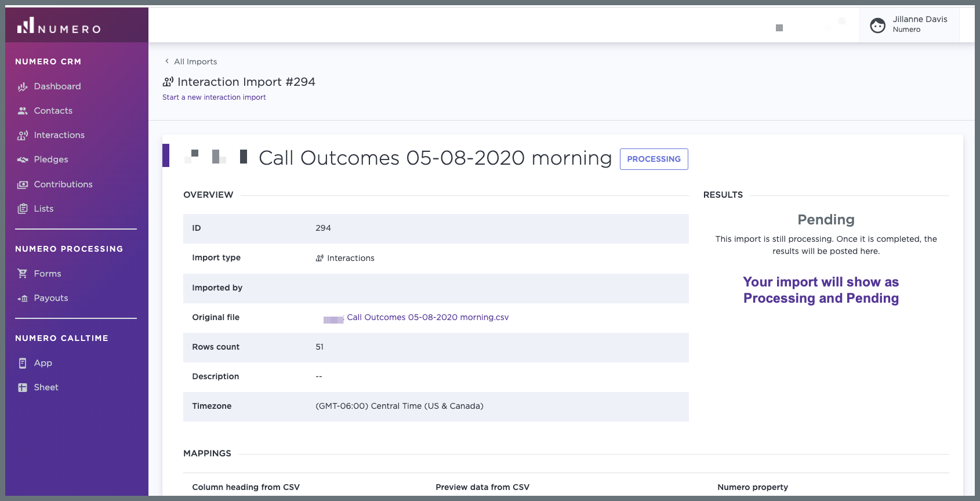Screen dimensions: 980x501
Task: Click the Interactions sidebar icon
Action: point(23,135)
